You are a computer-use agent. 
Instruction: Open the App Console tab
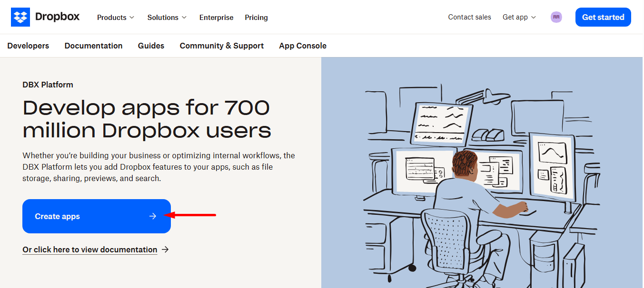[302, 46]
